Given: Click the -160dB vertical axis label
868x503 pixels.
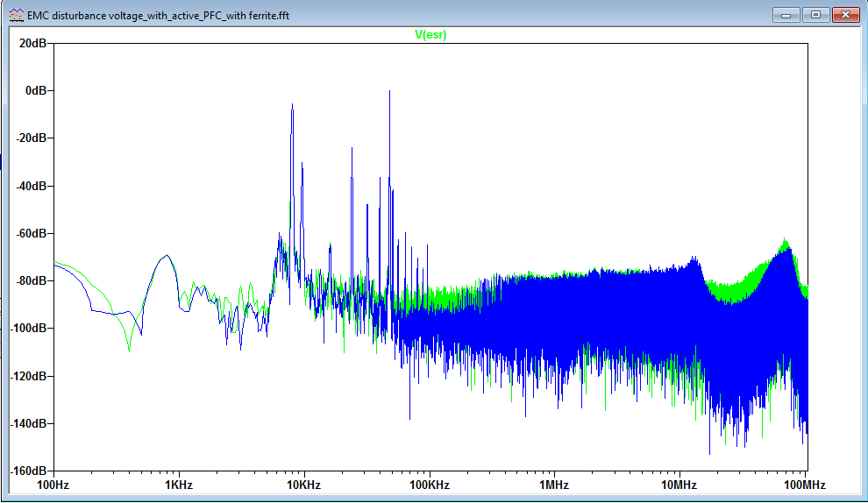Looking at the screenshot, I should click(x=29, y=471).
